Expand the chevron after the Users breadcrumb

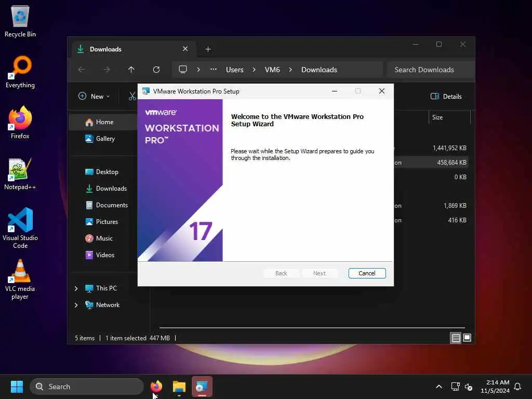coord(254,70)
